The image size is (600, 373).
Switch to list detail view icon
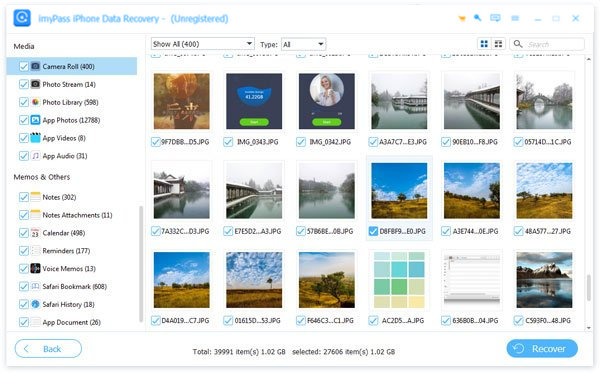coord(498,44)
